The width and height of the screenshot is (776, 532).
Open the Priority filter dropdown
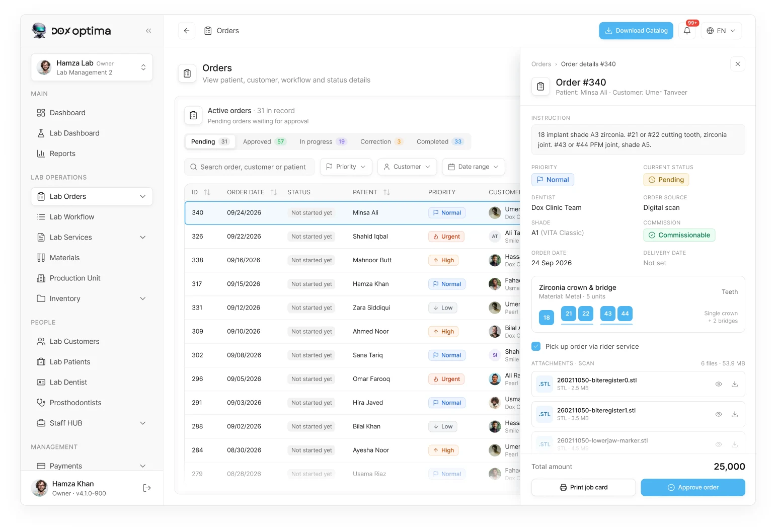(346, 167)
